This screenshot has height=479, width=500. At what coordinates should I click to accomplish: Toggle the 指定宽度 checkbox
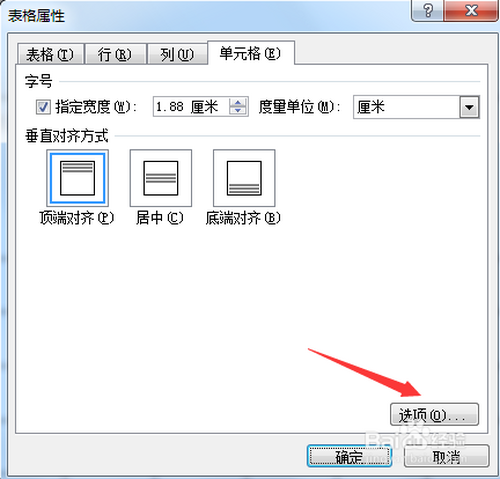[x=43, y=107]
